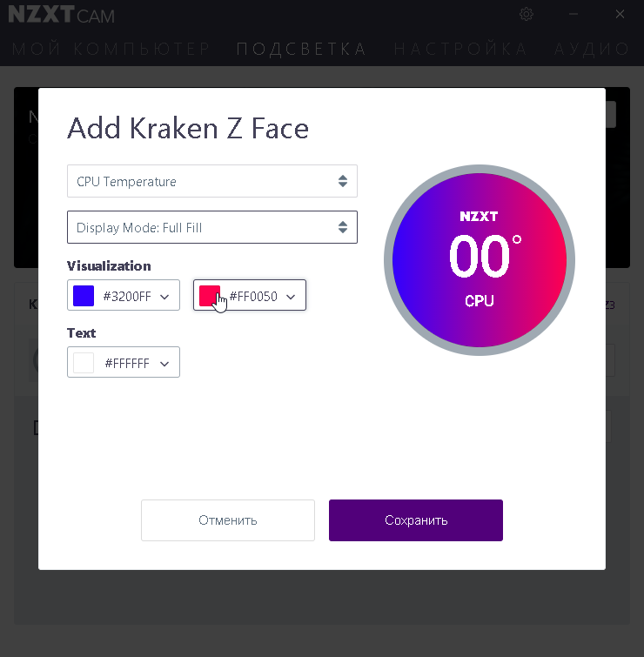Click the Kraken Z circular face preview
This screenshot has width=644, height=657.
pyautogui.click(x=480, y=260)
